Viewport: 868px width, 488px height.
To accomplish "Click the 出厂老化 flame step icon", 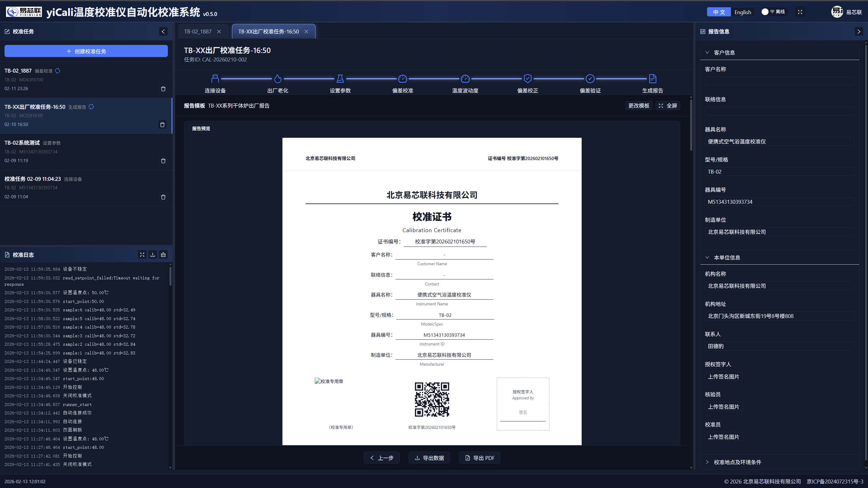I will pos(278,79).
